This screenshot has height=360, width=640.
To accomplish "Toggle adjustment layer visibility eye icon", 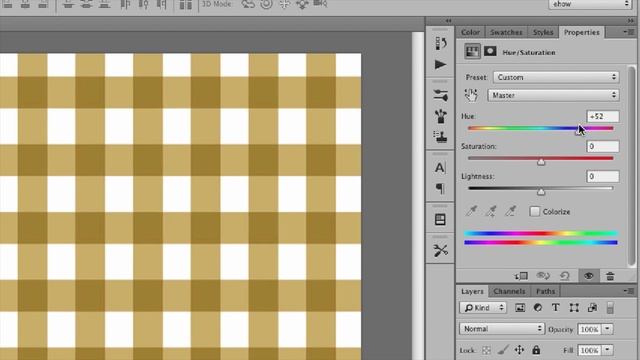I will (589, 276).
